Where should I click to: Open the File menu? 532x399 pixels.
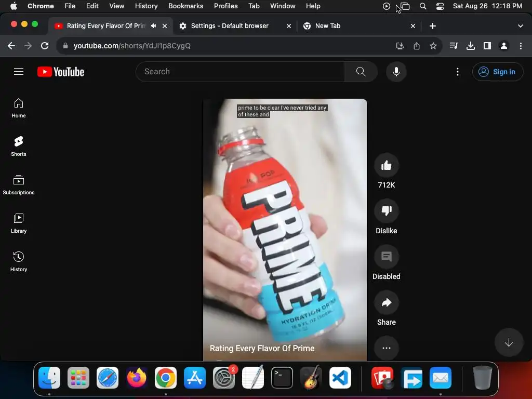[70, 6]
